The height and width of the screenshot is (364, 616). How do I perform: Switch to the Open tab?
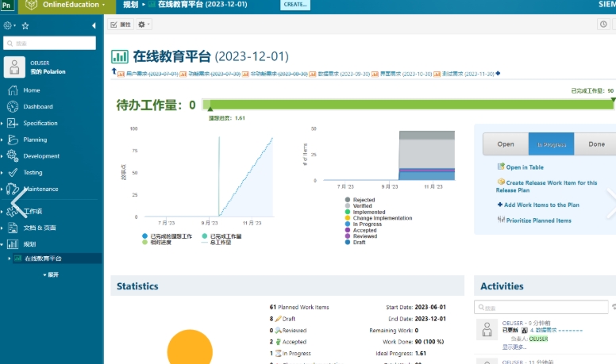click(x=506, y=144)
